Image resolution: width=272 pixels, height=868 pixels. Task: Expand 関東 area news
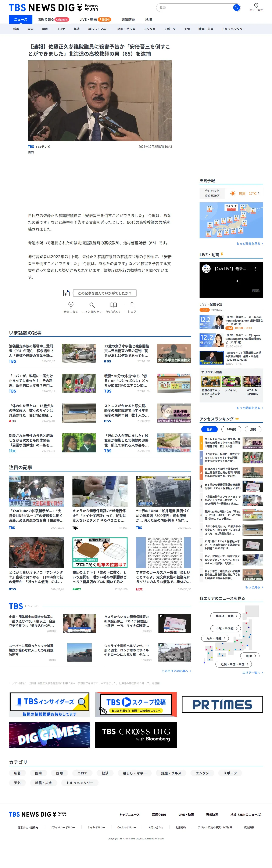(250, 656)
